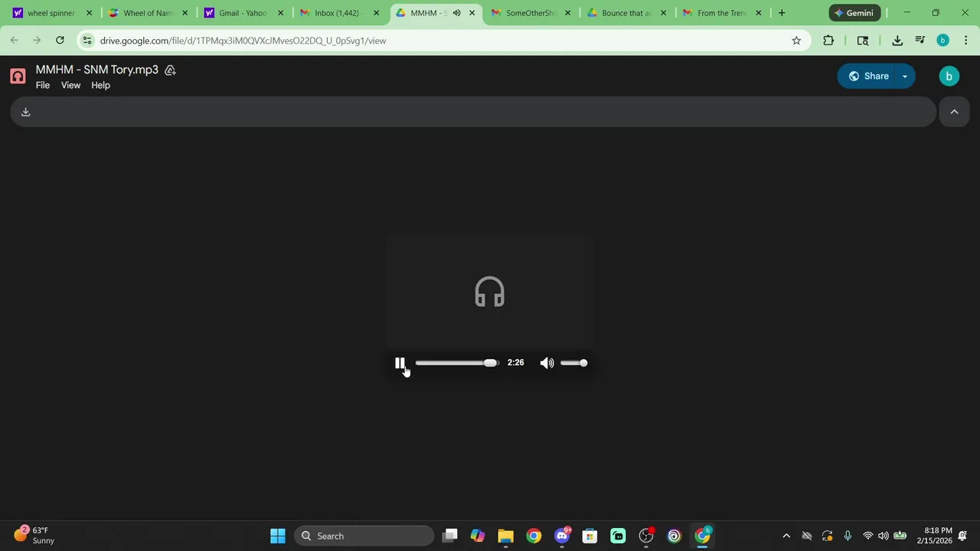Open the weather widget showing 63°F

(x=34, y=536)
